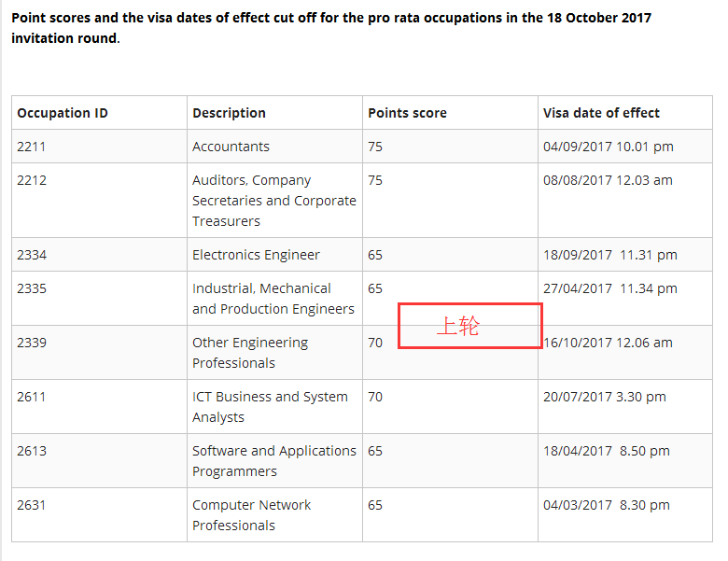Click the 2212 occupation ID link
Image resolution: width=728 pixels, height=561 pixels.
pyautogui.click(x=30, y=180)
